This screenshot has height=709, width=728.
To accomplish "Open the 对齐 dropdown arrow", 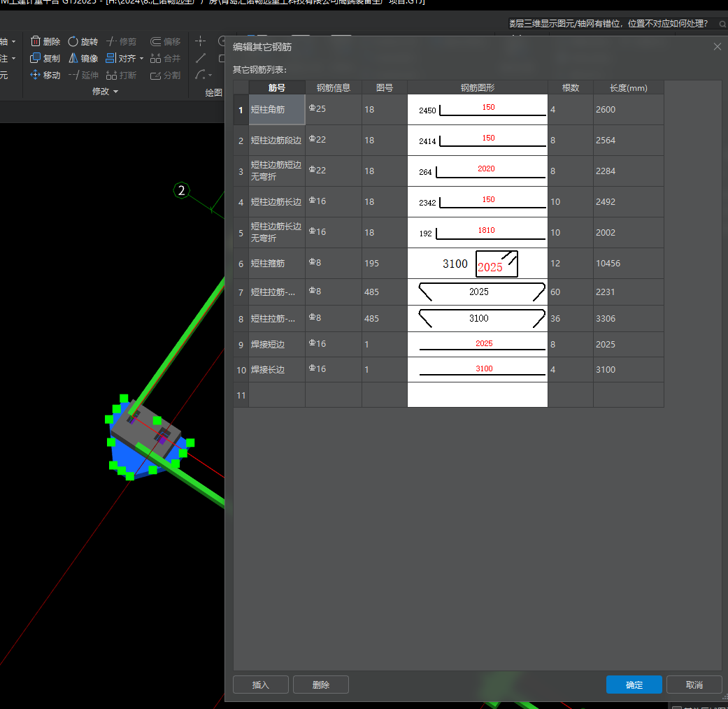I will click(x=141, y=59).
